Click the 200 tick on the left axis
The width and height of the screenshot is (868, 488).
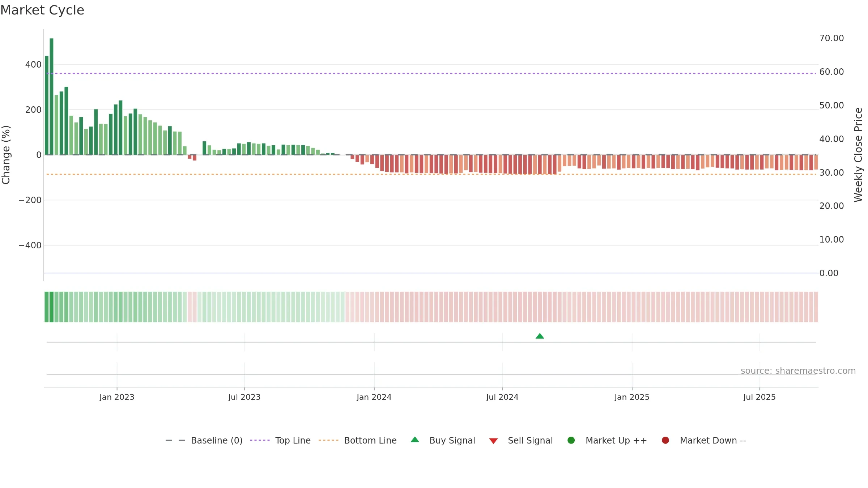[33, 110]
